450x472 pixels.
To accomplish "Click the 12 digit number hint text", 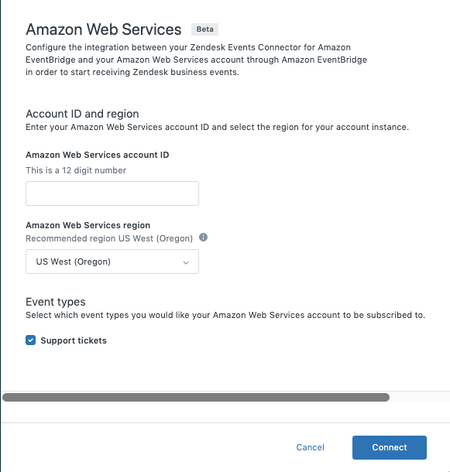I will click(x=76, y=170).
